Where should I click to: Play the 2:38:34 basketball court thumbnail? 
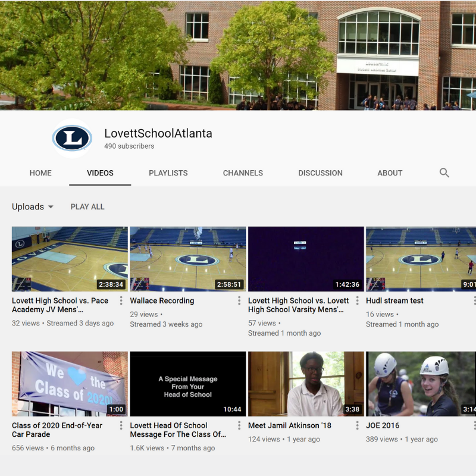pyautogui.click(x=70, y=259)
